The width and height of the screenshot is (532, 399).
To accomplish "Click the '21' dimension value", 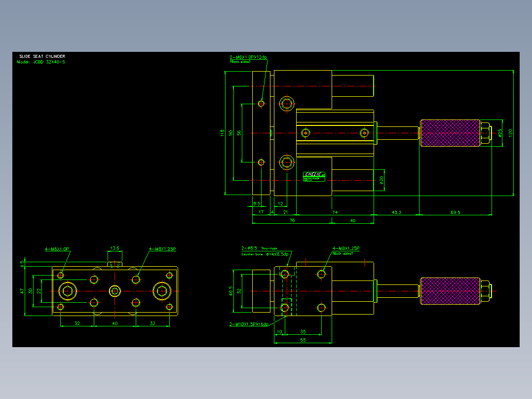I will (x=285, y=212).
